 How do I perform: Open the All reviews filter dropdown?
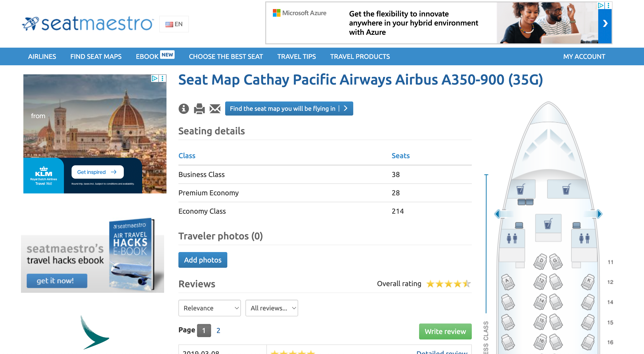pos(271,308)
